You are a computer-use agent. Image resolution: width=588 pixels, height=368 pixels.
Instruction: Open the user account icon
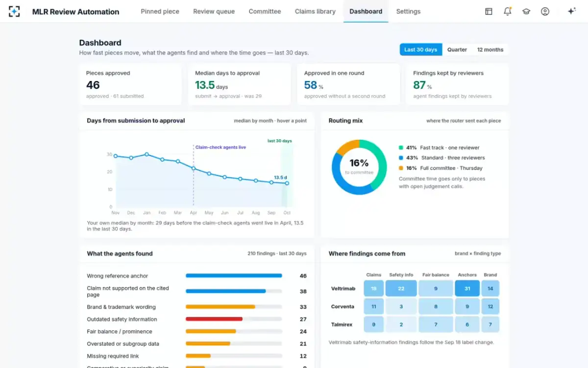(545, 11)
